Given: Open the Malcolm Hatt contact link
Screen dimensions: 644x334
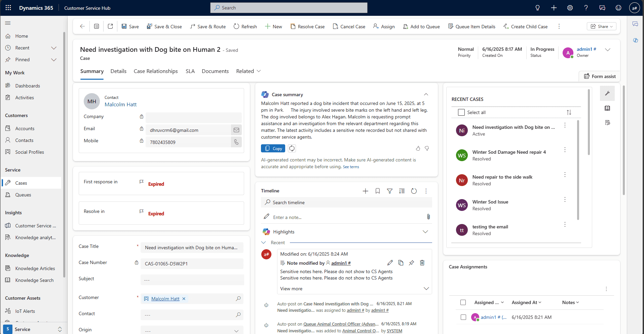Looking at the screenshot, I should tap(120, 105).
